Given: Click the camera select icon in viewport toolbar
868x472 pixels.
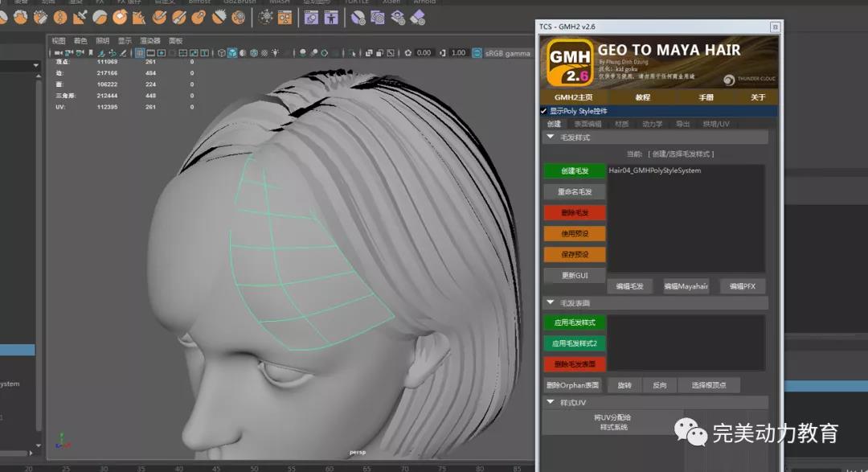Looking at the screenshot, I should point(58,53).
